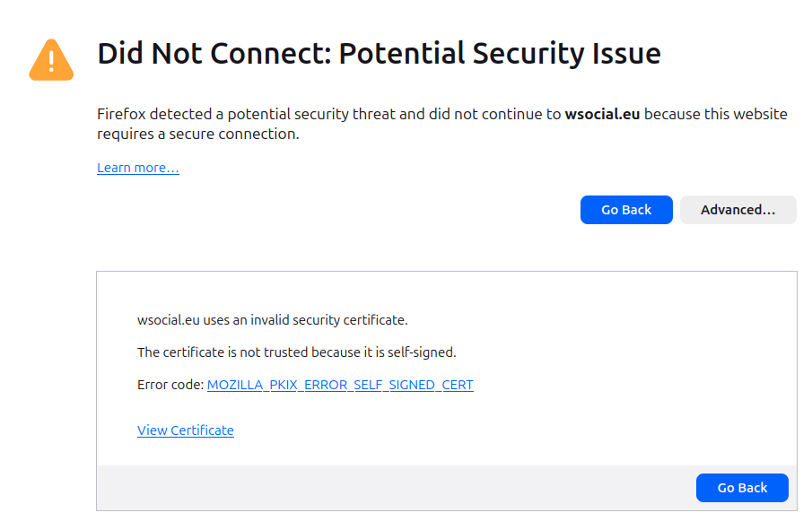The height and width of the screenshot is (530, 812).
Task: Open the View Certificate link
Action: (186, 430)
